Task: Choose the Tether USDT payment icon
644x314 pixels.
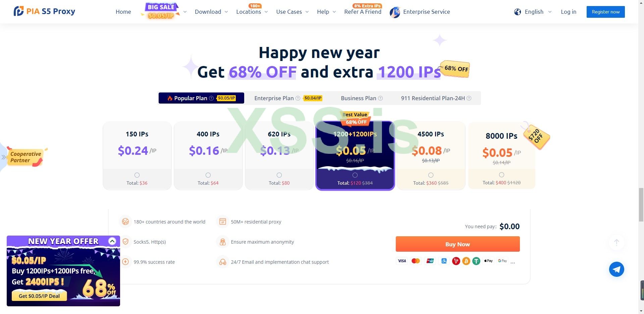Action: coord(476,261)
